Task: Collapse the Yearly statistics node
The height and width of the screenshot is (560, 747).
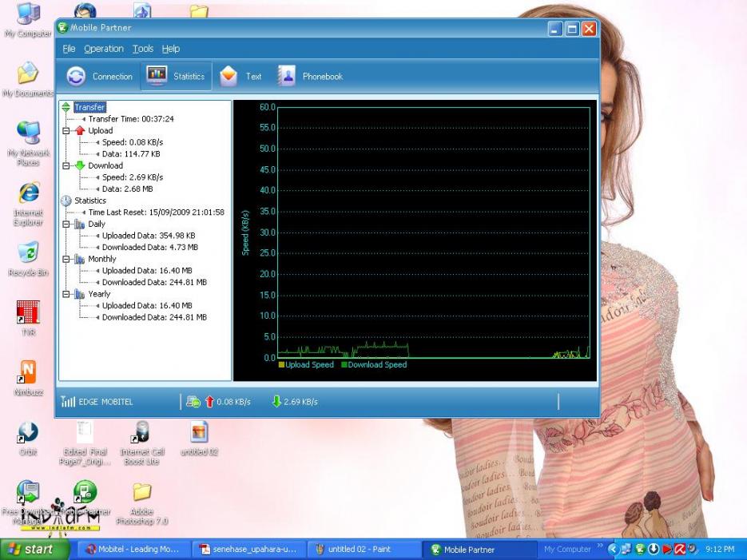Action: (66, 294)
